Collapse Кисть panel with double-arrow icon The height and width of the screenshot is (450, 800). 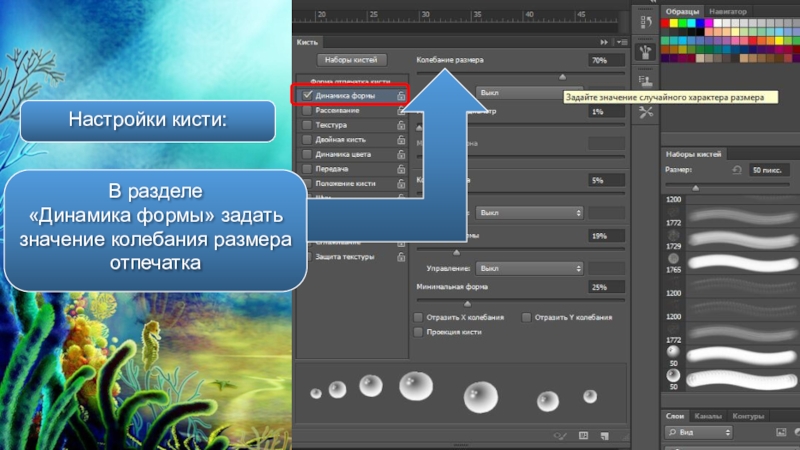tap(604, 42)
